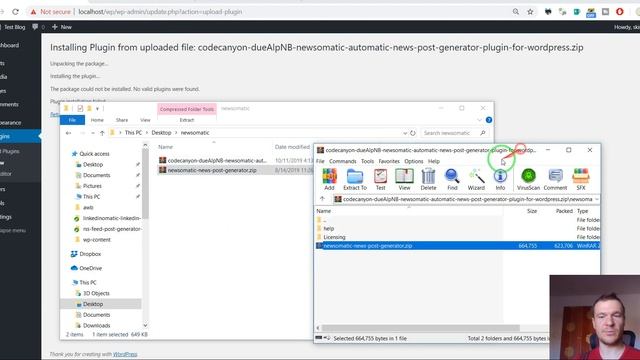Open the Explorer File tab
640x360 pixels.
pos(72,120)
